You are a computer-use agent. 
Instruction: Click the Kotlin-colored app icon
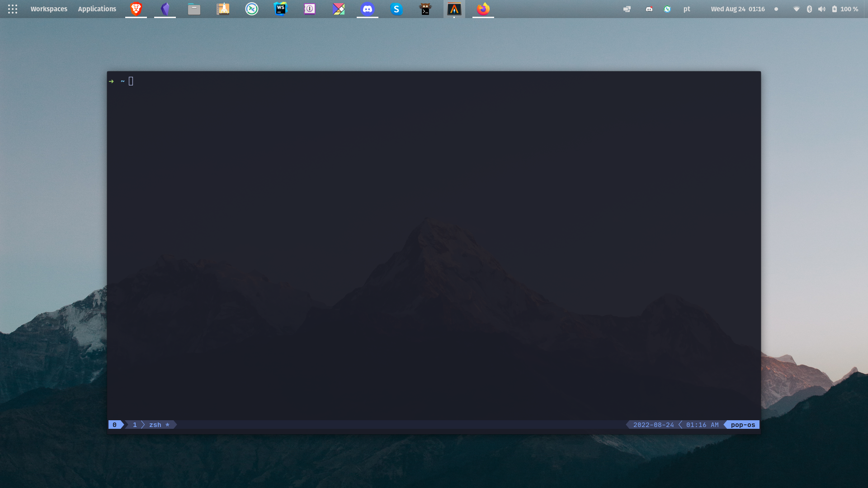pos(339,9)
